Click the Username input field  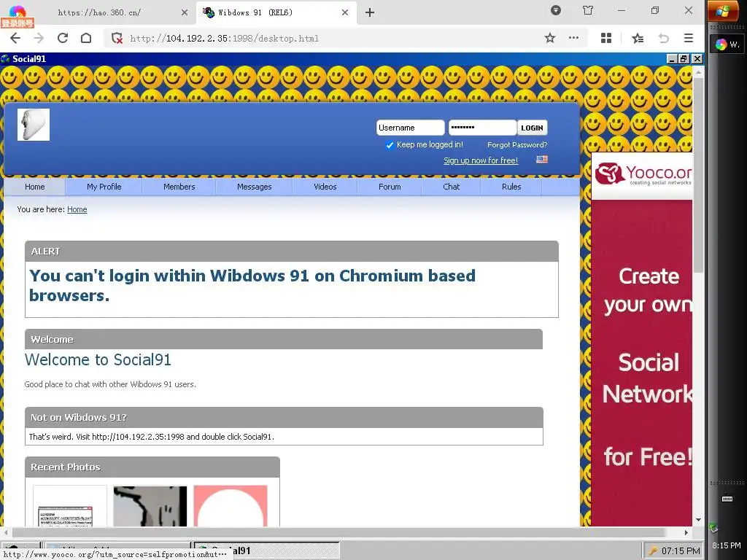[x=410, y=128]
